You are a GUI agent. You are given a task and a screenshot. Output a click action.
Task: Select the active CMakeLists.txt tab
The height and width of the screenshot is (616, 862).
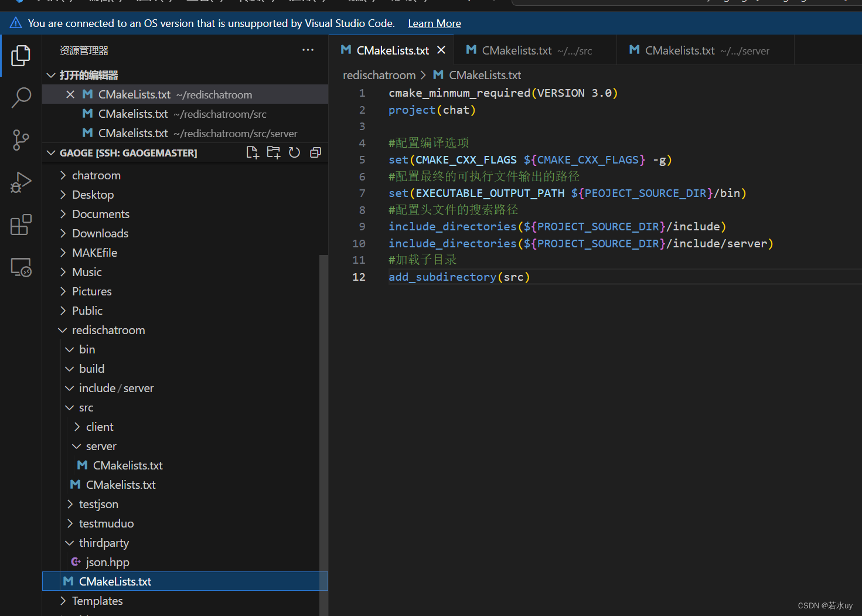[393, 50]
